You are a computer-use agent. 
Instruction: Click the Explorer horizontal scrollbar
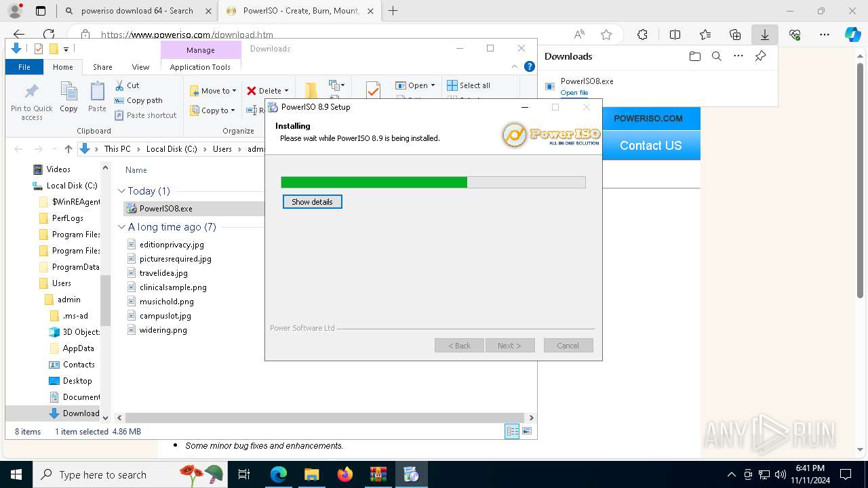point(325,418)
